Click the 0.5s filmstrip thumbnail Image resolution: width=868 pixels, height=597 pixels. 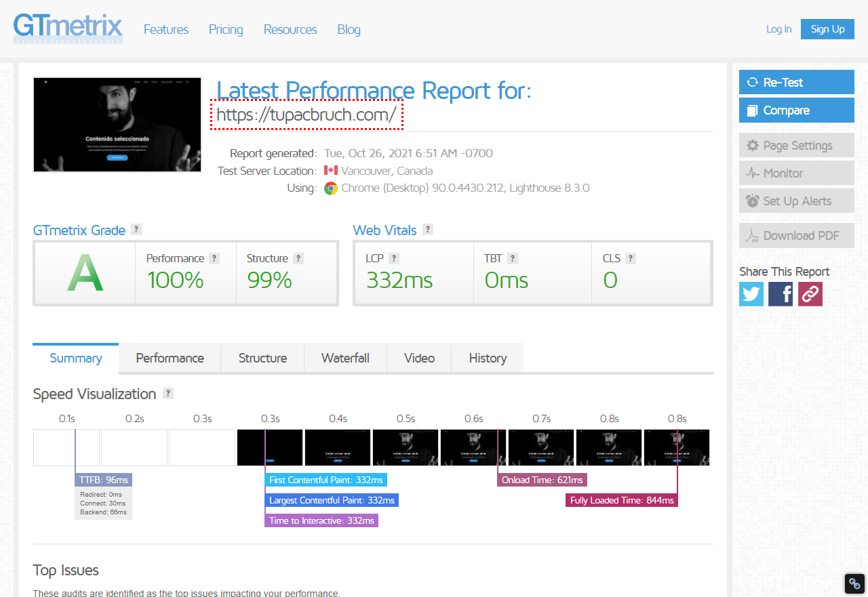pos(406,447)
